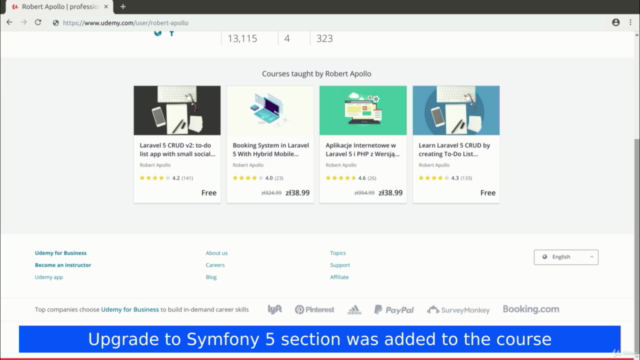This screenshot has height=360, width=640.
Task: Open Learn Laravel 5 CRUD course thumbnail
Action: tap(456, 110)
